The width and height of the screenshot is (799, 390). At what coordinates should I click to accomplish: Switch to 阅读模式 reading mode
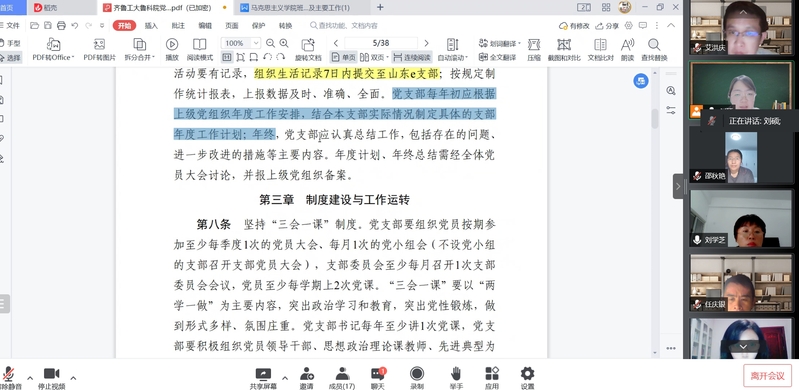tap(199, 49)
